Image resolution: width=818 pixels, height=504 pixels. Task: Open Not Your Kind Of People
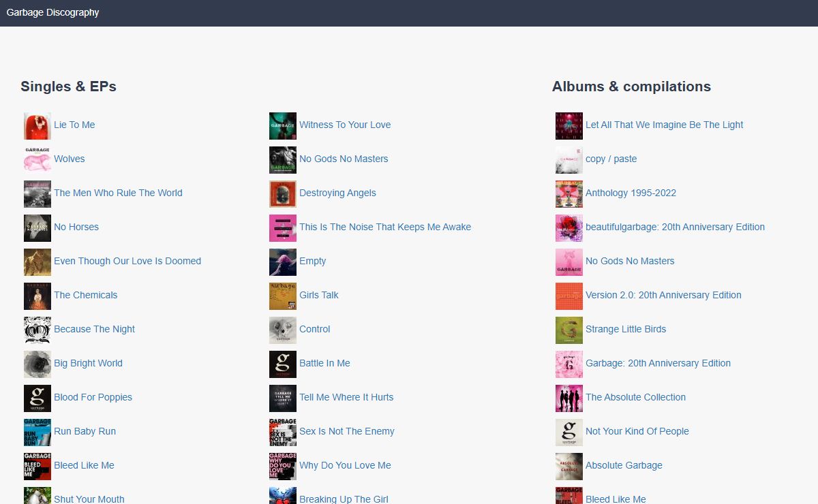[x=637, y=431]
